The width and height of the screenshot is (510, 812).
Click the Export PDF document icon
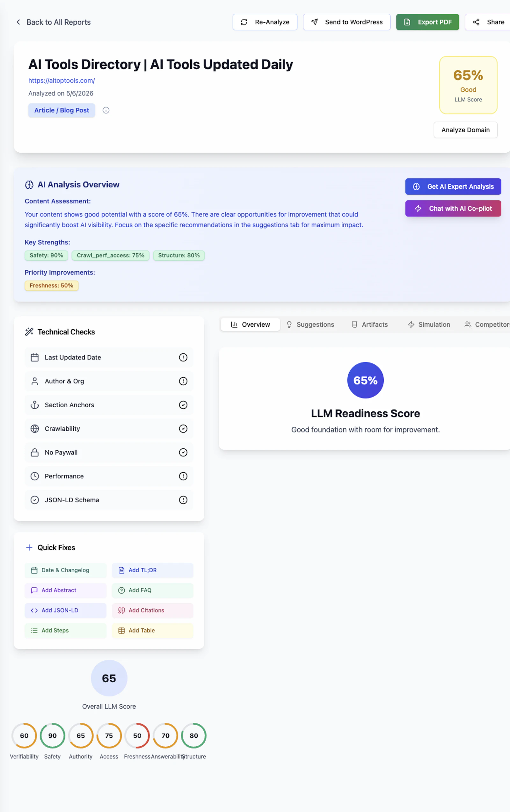click(x=407, y=22)
